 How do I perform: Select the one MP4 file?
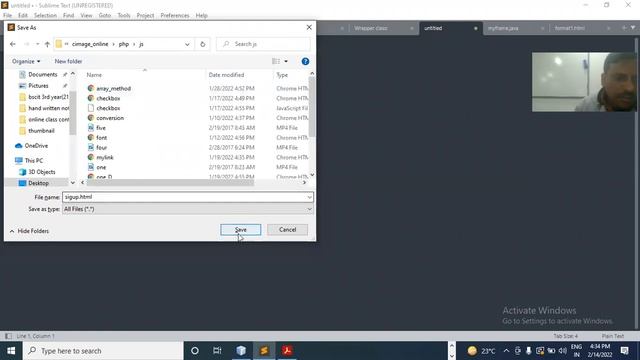(101, 167)
